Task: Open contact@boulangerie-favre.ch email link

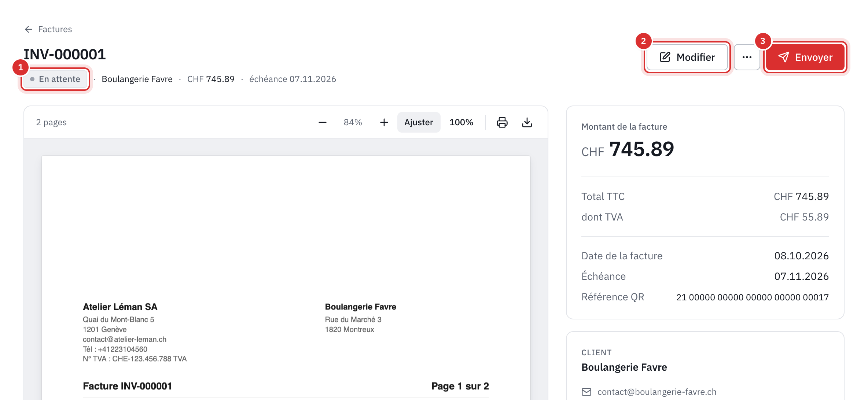Action: tap(657, 392)
